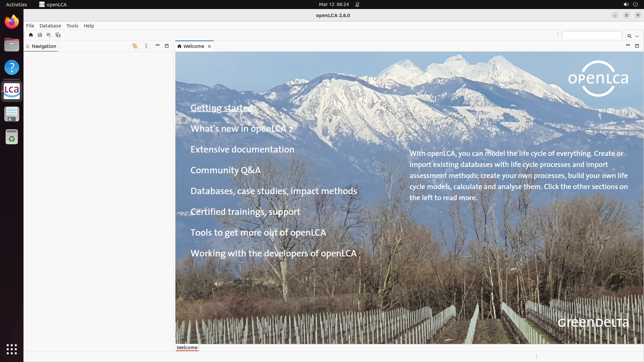The width and height of the screenshot is (644, 362).
Task: Open the Database menu
Action: coord(50,26)
